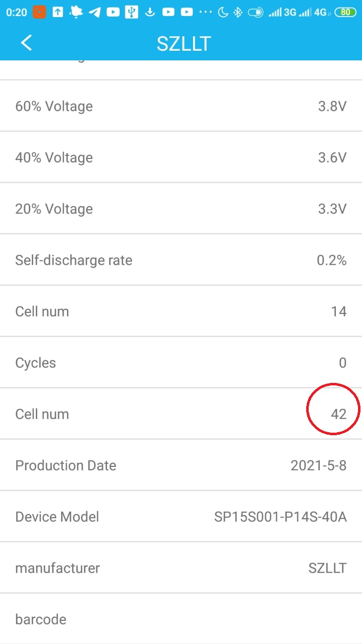The height and width of the screenshot is (644, 362).
Task: Tap the USB connection status icon
Action: [x=131, y=13]
